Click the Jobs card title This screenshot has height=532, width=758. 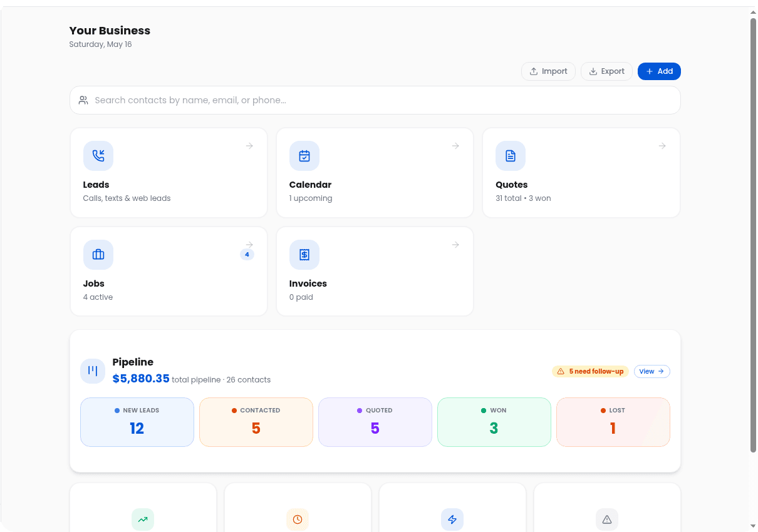pyautogui.click(x=93, y=284)
